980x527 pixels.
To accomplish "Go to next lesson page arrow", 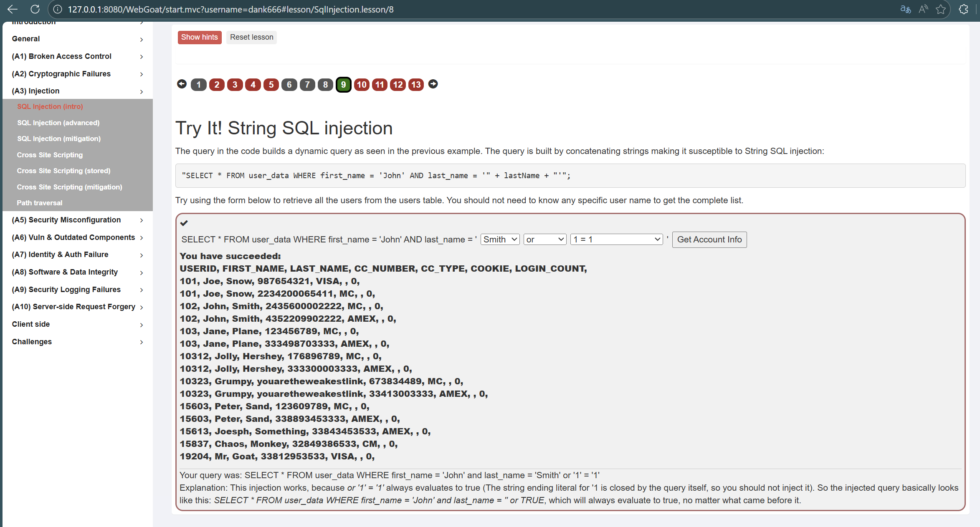I will 433,84.
